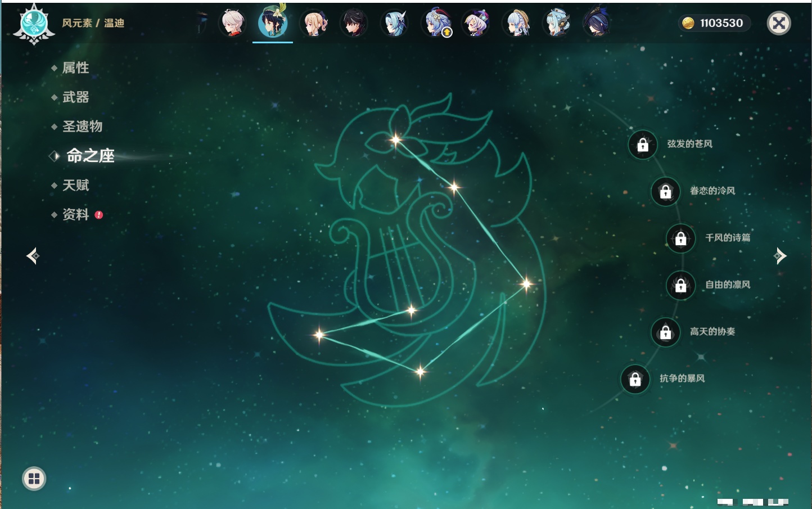The height and width of the screenshot is (509, 812).
Task: Go to the 圣遗物 artifacts page
Action: [x=82, y=127]
